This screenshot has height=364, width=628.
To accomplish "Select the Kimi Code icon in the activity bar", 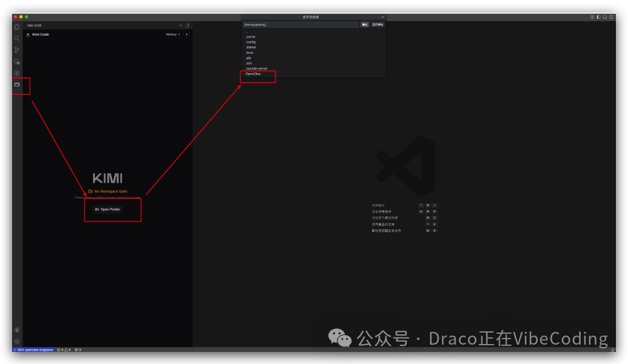I will point(16,85).
